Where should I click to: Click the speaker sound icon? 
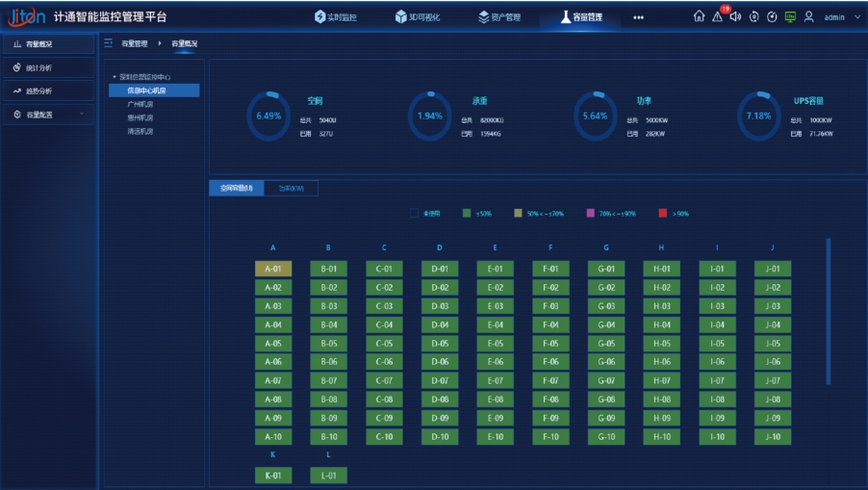tap(735, 16)
